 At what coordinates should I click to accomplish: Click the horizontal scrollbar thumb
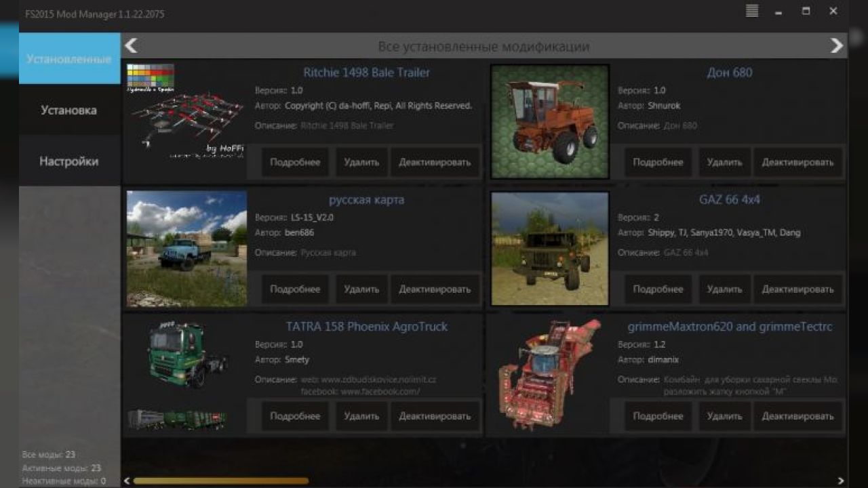221,481
